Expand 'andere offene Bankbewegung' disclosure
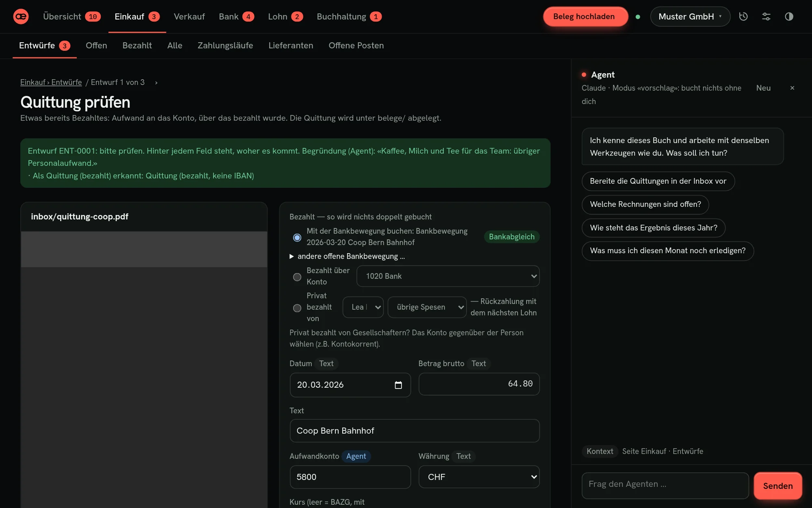Screen dimensions: 812x508 tap(347, 256)
